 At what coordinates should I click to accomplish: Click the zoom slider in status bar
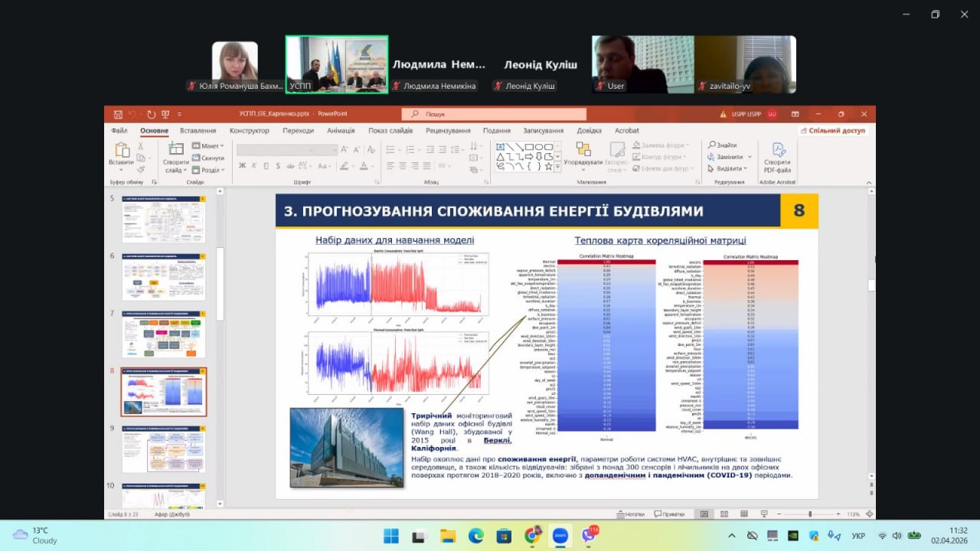(810, 514)
